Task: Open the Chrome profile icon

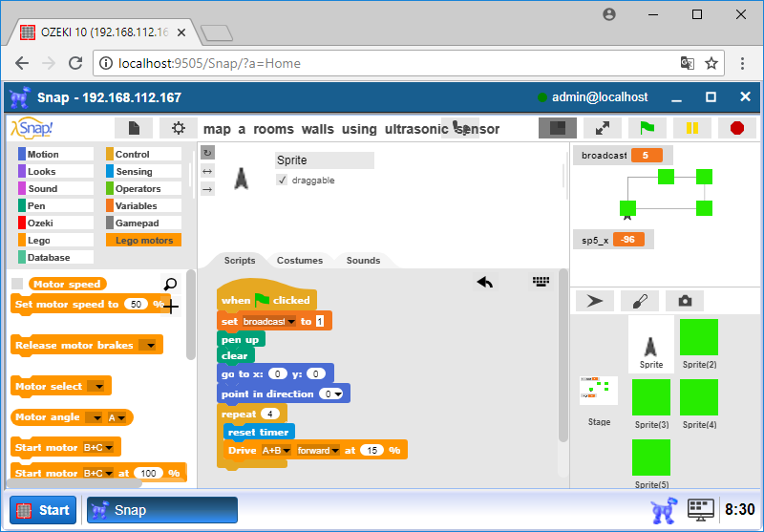Action: pos(609,14)
